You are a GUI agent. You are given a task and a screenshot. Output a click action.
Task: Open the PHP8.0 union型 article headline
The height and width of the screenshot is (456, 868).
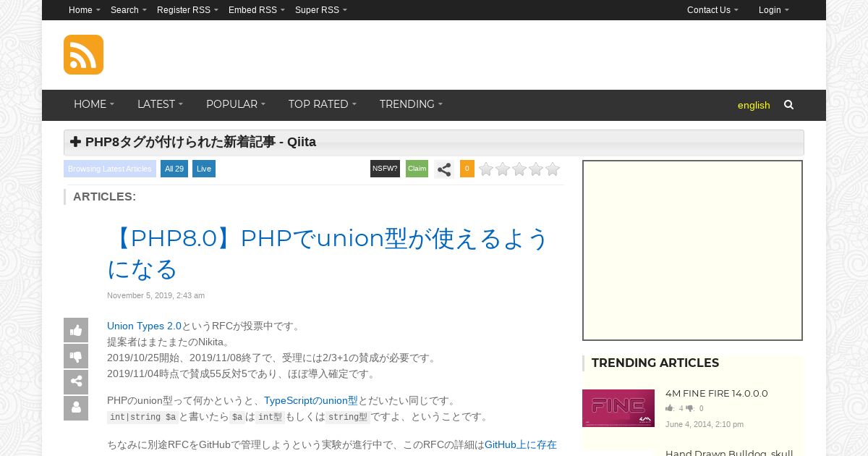[329, 253]
